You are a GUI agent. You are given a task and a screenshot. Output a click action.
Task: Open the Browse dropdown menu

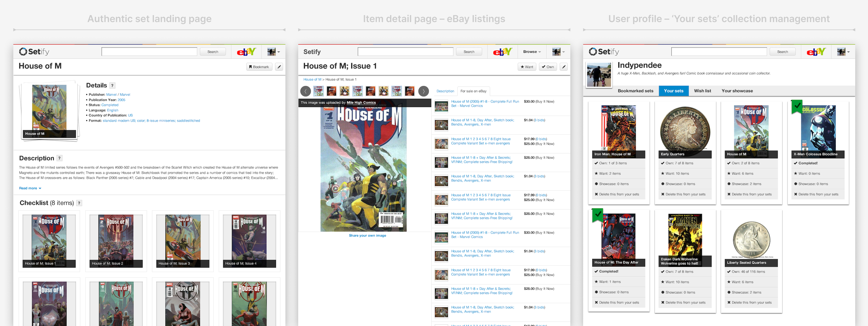point(532,51)
